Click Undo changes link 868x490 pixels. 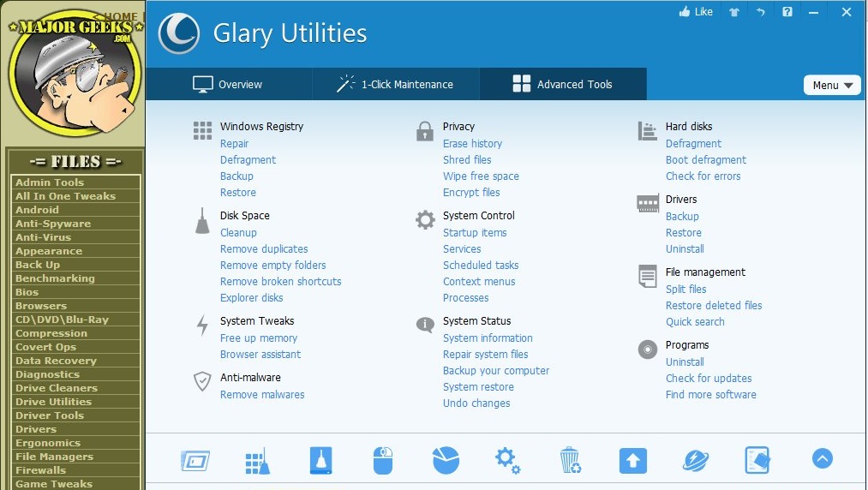tap(476, 403)
